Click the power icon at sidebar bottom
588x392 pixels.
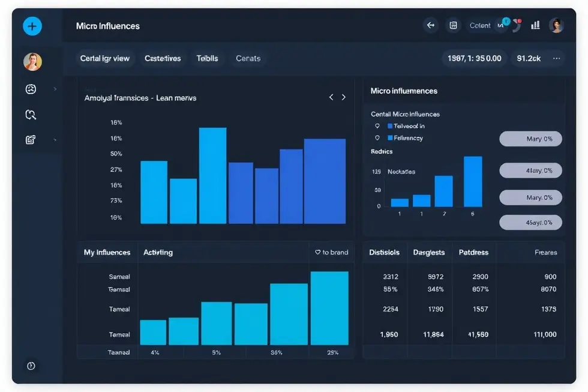pyautogui.click(x=31, y=366)
